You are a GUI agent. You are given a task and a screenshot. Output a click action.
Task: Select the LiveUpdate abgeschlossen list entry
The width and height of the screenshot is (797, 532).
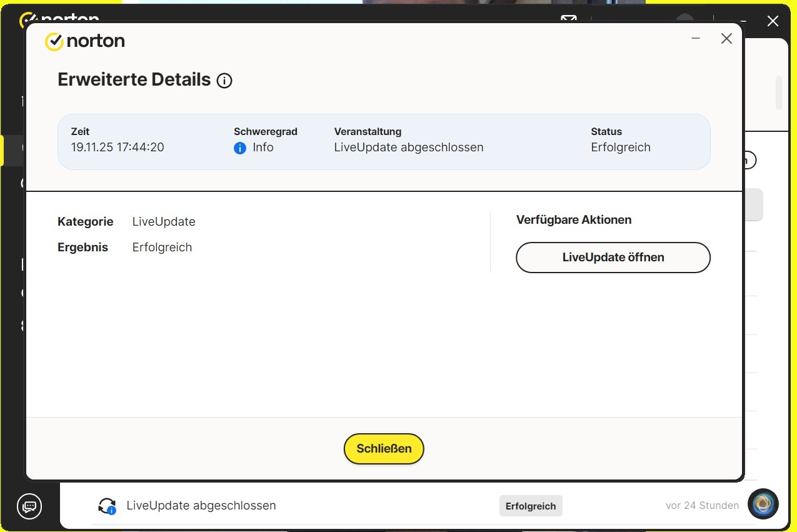[x=201, y=505]
